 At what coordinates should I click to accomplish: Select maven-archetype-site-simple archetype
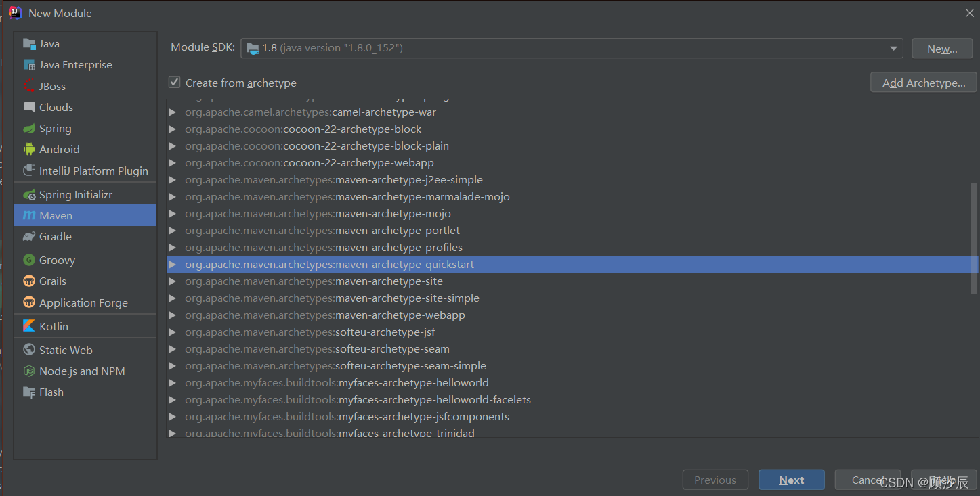pyautogui.click(x=572, y=298)
